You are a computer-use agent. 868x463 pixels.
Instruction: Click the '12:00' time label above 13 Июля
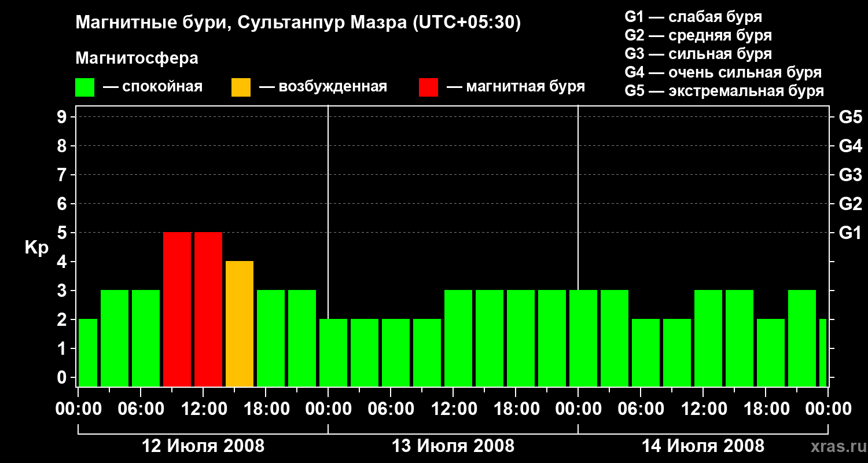tap(453, 409)
